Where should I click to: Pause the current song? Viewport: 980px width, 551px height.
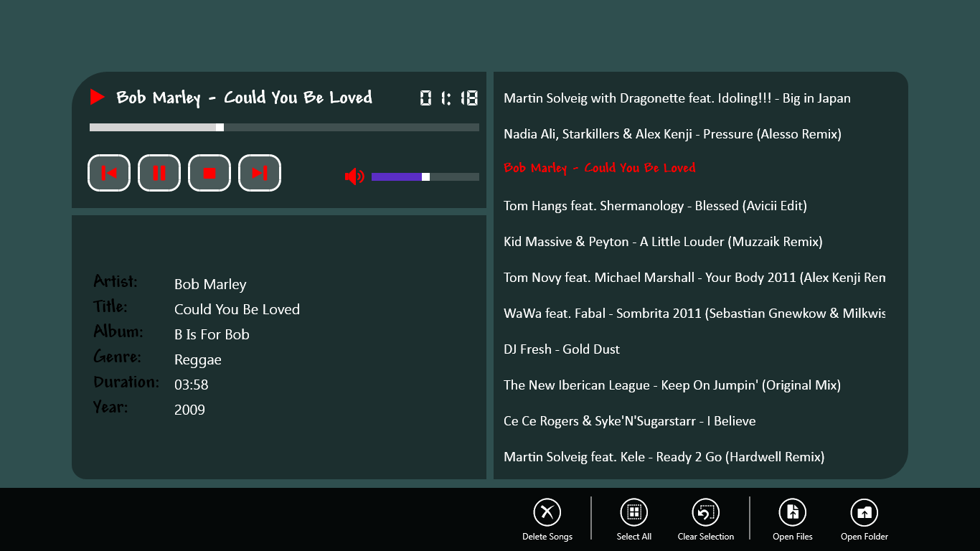[159, 173]
